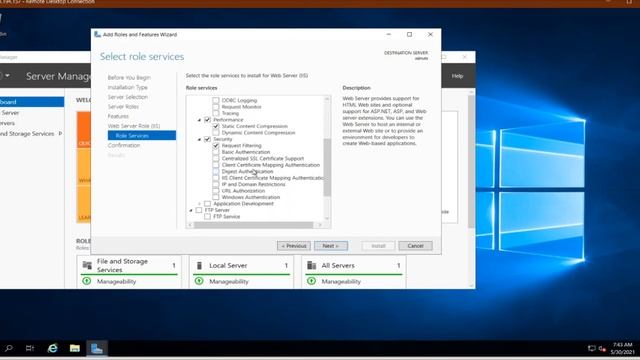Open taskbar search magnifier
The width and height of the screenshot is (640, 360).
(9, 348)
